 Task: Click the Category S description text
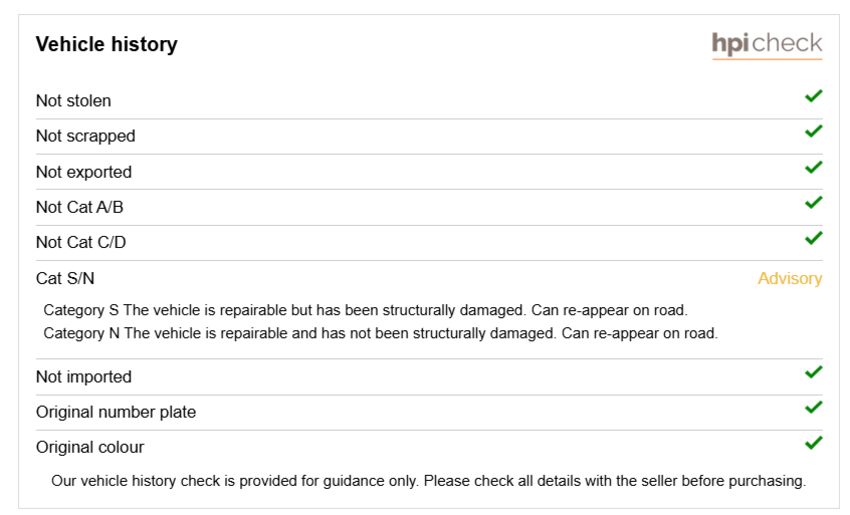365,310
